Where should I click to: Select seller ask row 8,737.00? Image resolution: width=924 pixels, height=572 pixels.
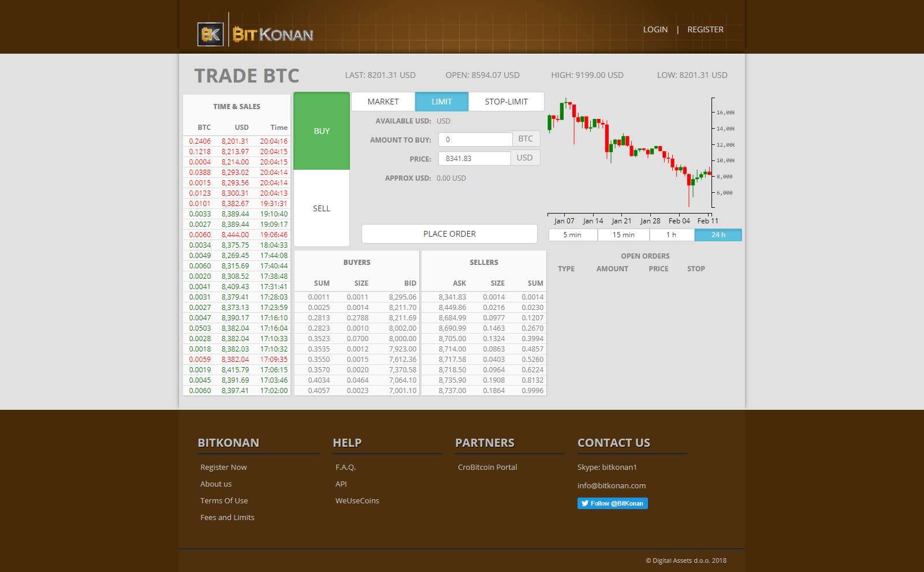(x=484, y=391)
